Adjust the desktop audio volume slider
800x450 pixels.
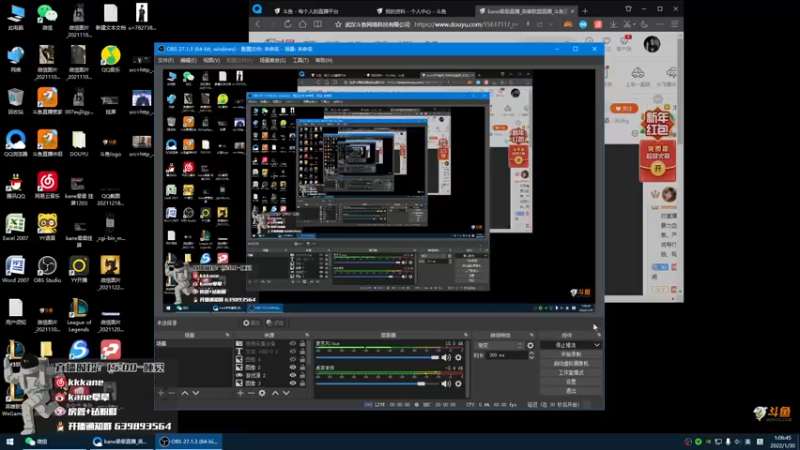coord(377,384)
